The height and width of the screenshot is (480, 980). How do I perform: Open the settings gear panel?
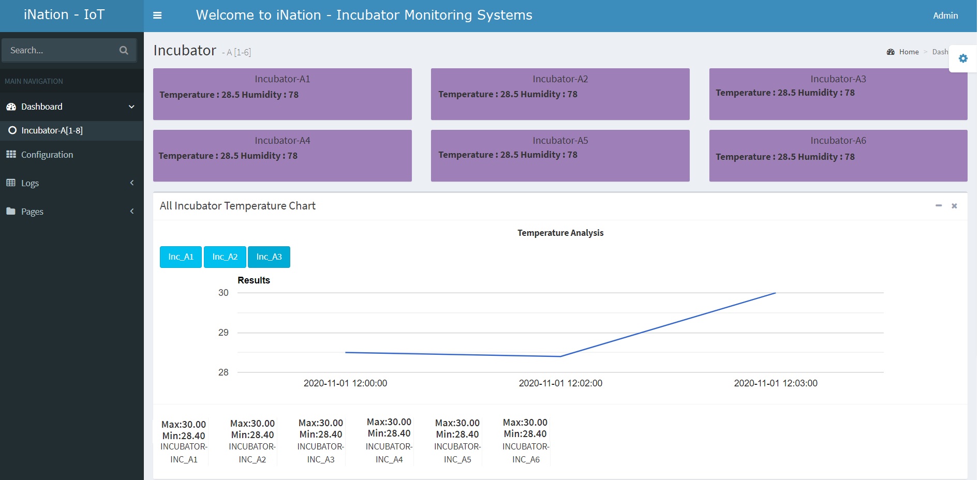962,58
